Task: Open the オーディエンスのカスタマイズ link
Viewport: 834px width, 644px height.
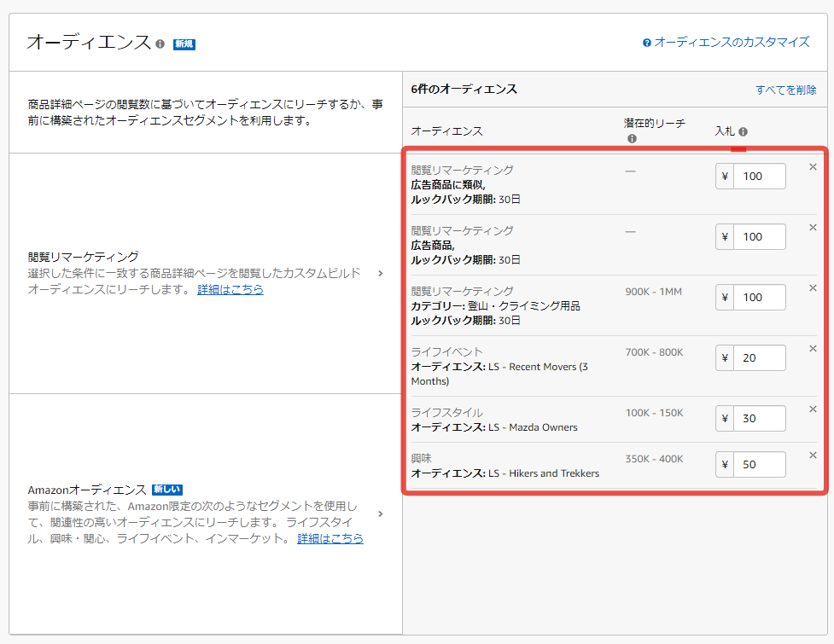Action: tap(732, 42)
